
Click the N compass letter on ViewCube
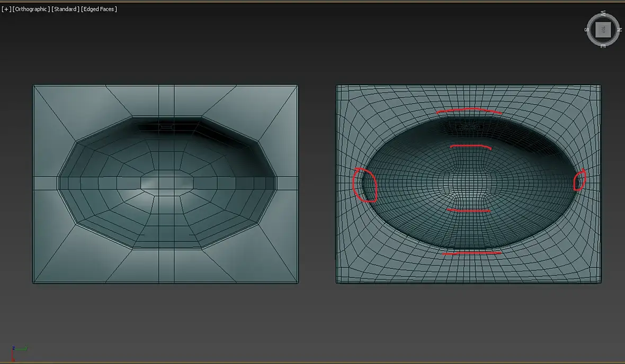pyautogui.click(x=619, y=30)
